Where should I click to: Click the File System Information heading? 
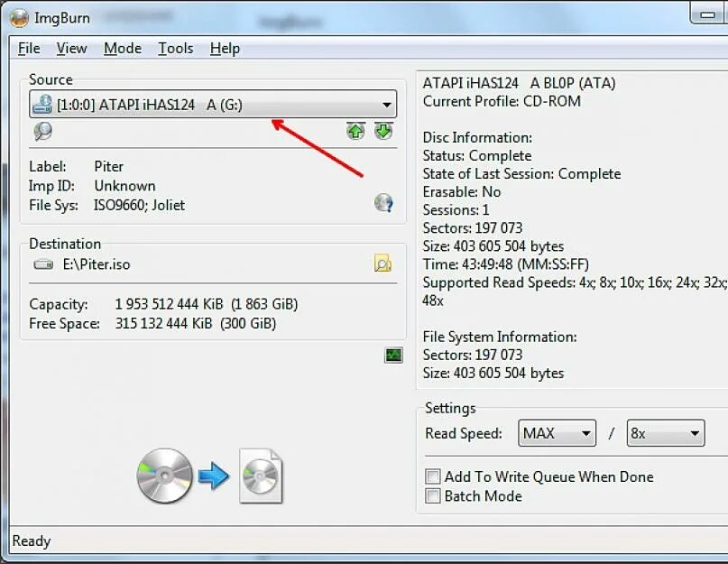(x=500, y=337)
